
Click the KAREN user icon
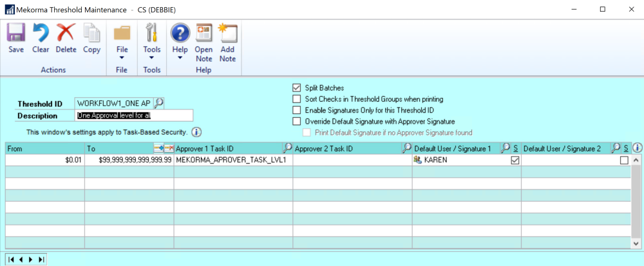click(418, 160)
